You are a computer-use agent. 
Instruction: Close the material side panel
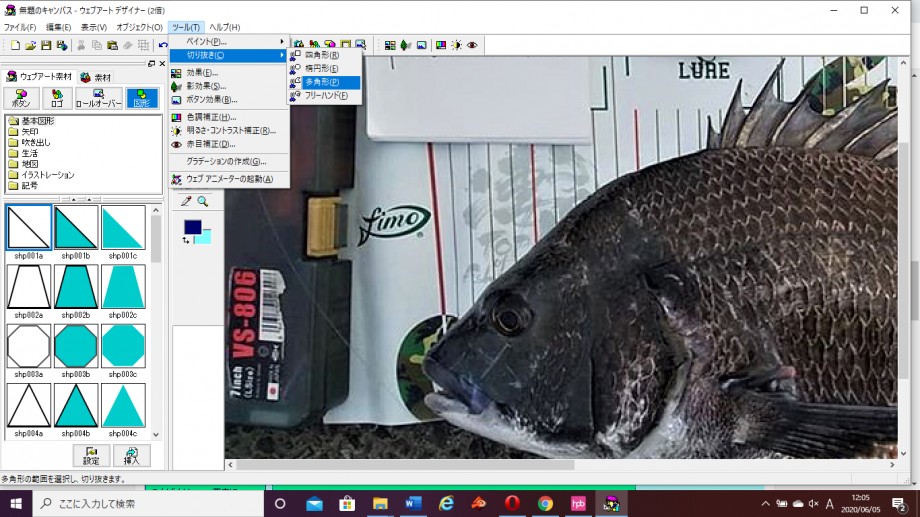click(162, 63)
